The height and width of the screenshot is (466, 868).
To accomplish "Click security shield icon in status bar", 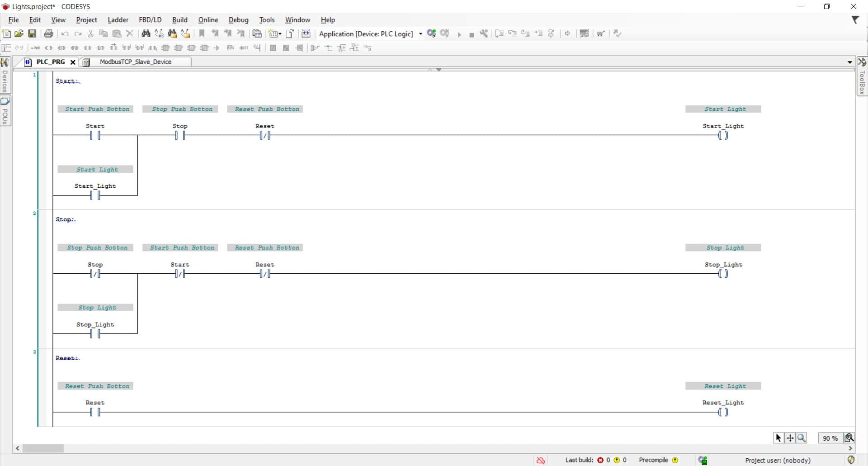I will (851, 460).
